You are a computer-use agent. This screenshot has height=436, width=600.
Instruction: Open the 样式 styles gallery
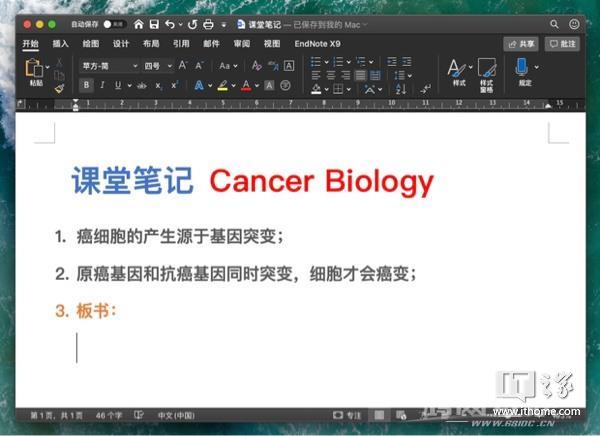pyautogui.click(x=458, y=72)
